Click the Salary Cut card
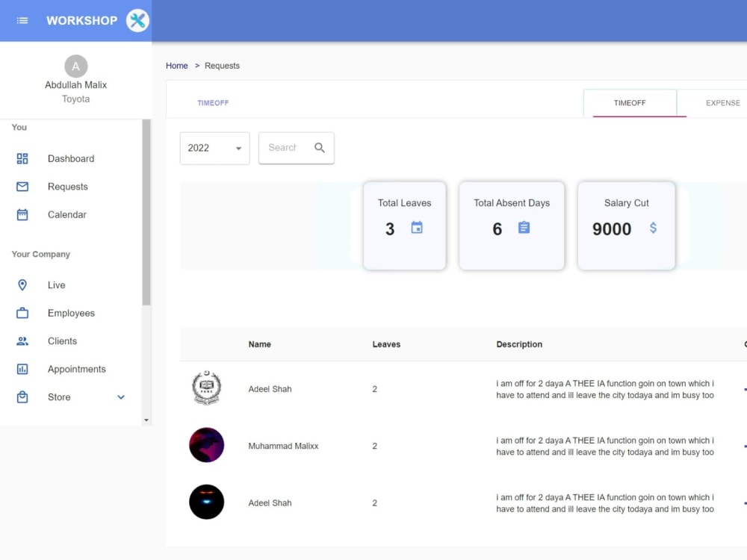The height and width of the screenshot is (560, 747). coord(627,225)
